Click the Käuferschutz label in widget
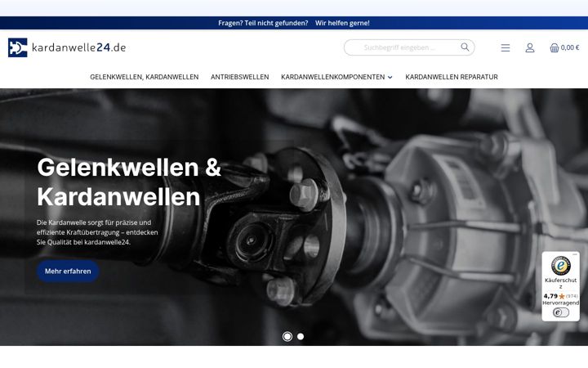The height and width of the screenshot is (368, 588). tap(560, 283)
